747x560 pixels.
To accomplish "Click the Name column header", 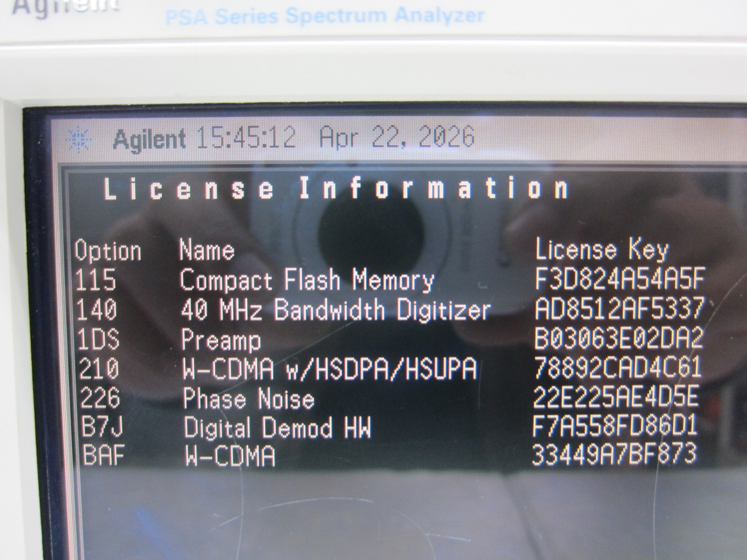I will click(207, 250).
